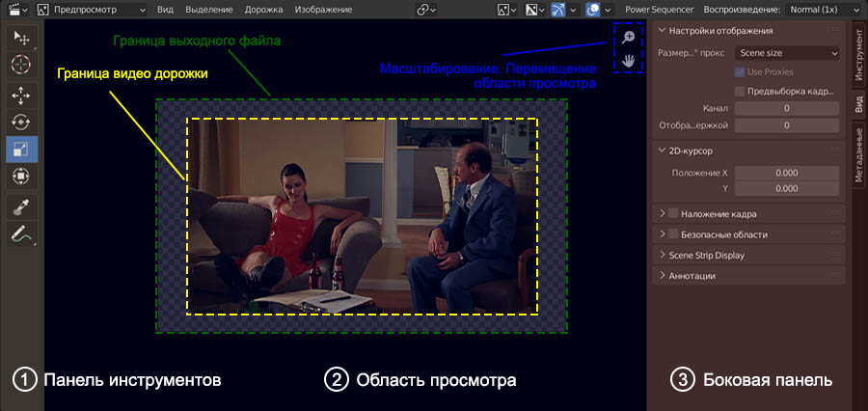Screen dimensions: 868x411
Task: Enable the Предвыборка кадр... checkbox
Action: coord(739,91)
